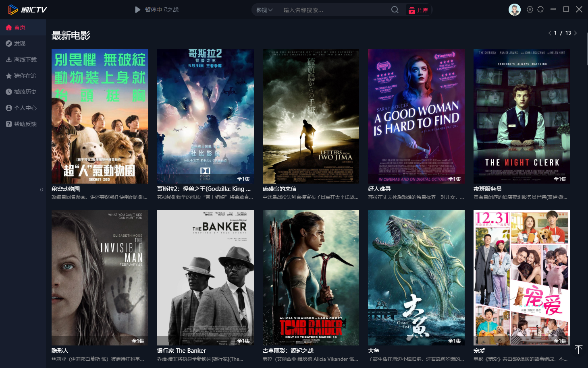
Task: Open 离线下载 in the sidebar
Action: coord(23,60)
